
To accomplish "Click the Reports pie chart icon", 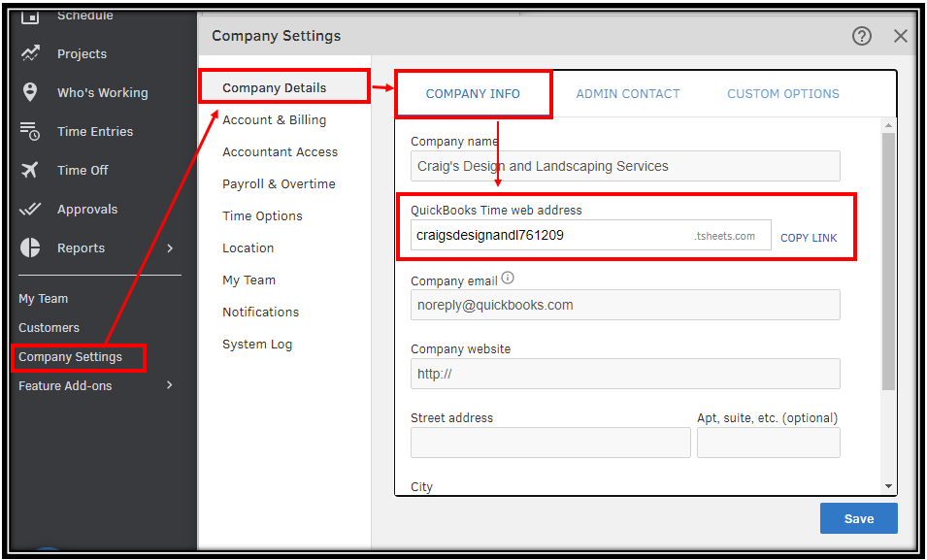I will tap(30, 247).
